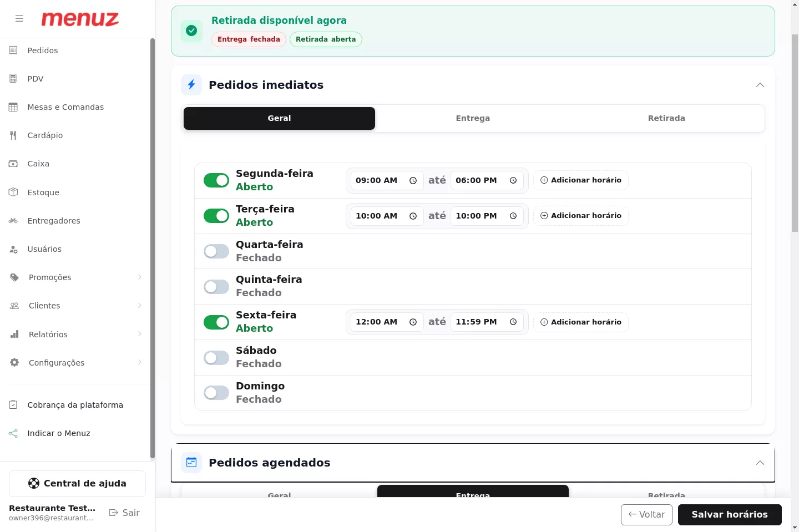Expand Configurações submenu arrow

[x=140, y=362]
